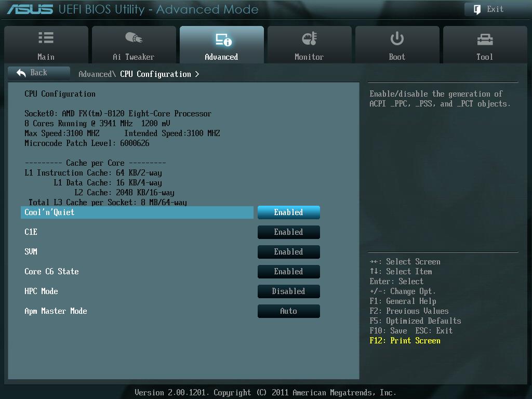Open the Boot tab
The image size is (532, 399).
(397, 45)
